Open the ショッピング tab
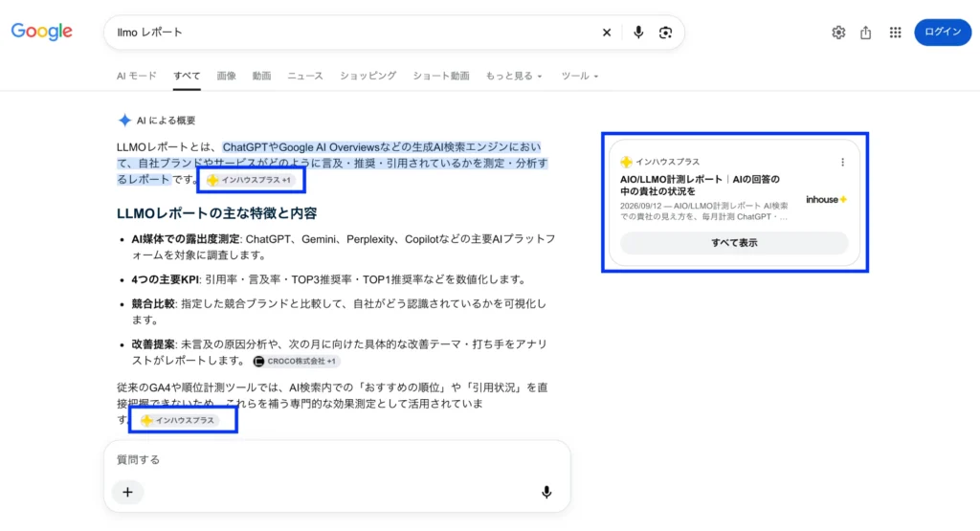 coord(367,76)
